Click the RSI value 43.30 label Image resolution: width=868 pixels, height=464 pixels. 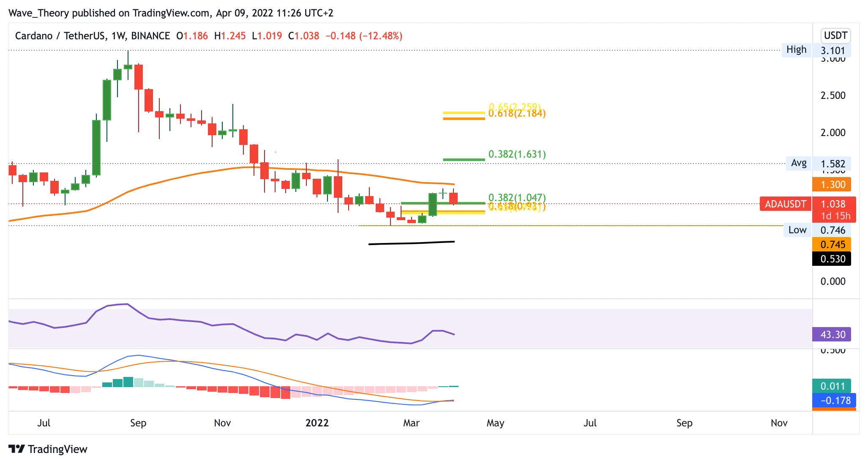click(x=832, y=334)
